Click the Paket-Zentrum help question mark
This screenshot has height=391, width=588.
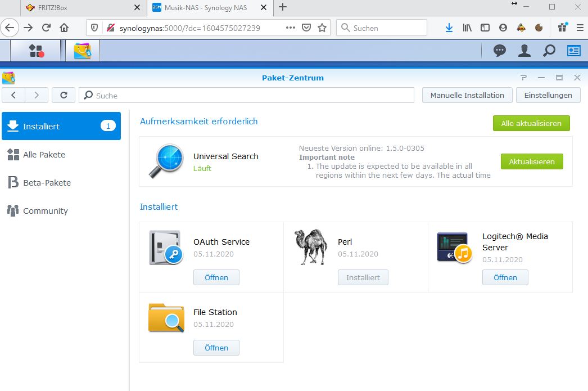[x=523, y=78]
